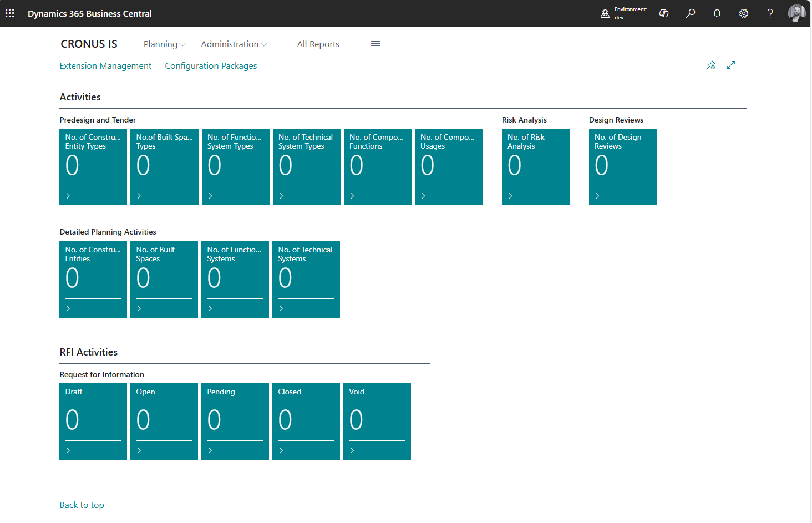Open the app launcher waffle menu
This screenshot has width=812, height=523.
[x=10, y=13]
